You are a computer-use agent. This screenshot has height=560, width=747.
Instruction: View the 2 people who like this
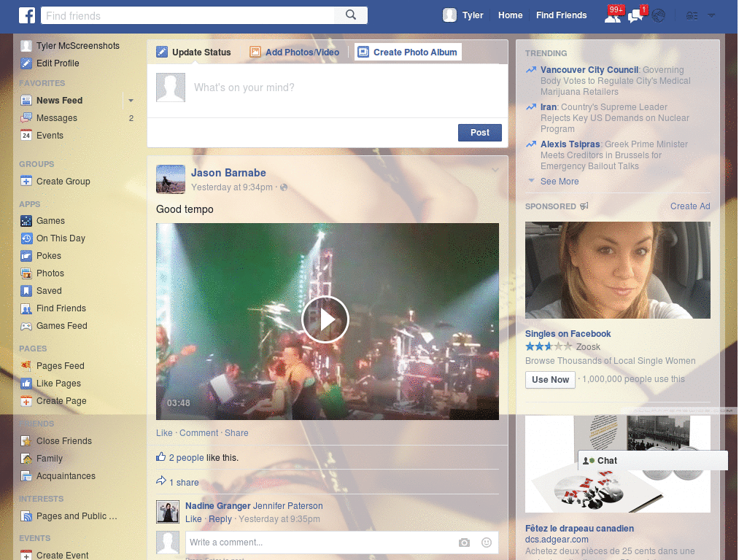(x=186, y=458)
